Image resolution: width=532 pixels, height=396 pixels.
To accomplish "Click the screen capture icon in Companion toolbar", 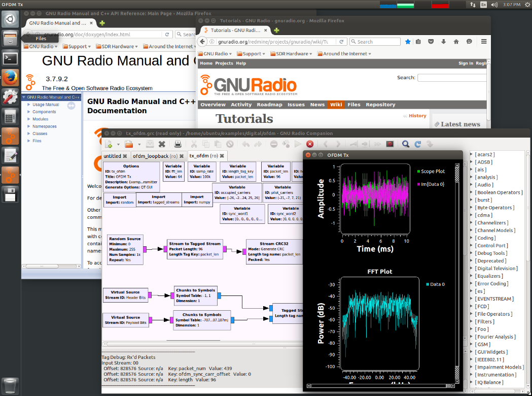I will (x=390, y=144).
